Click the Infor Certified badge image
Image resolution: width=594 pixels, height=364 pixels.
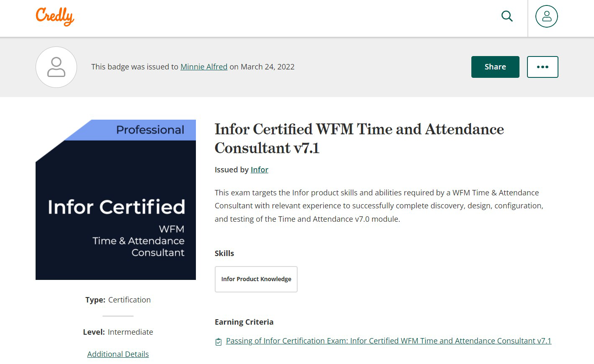(x=116, y=209)
